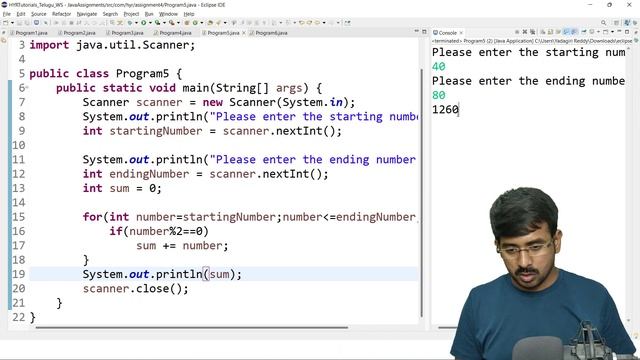The width and height of the screenshot is (640, 360).
Task: Open the Refactor menu
Action: pyautogui.click(x=62, y=14)
